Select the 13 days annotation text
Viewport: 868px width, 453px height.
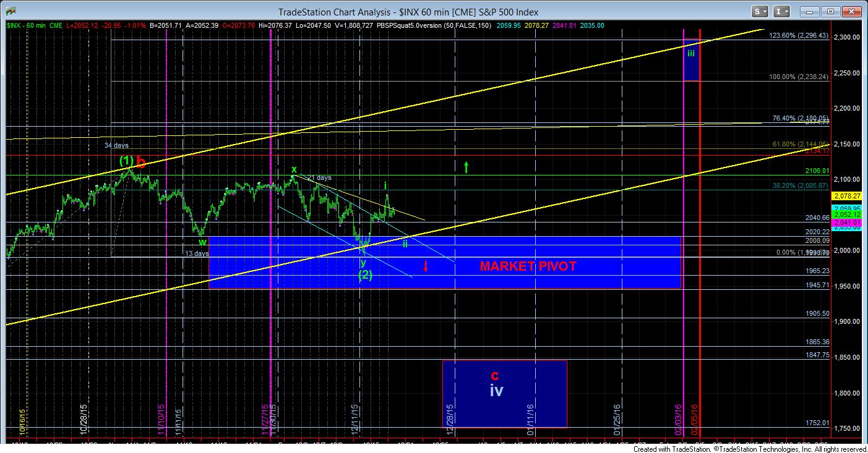(196, 254)
